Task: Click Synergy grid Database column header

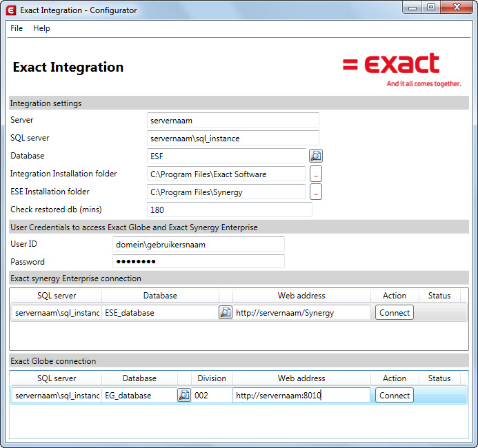Action: coord(160,296)
